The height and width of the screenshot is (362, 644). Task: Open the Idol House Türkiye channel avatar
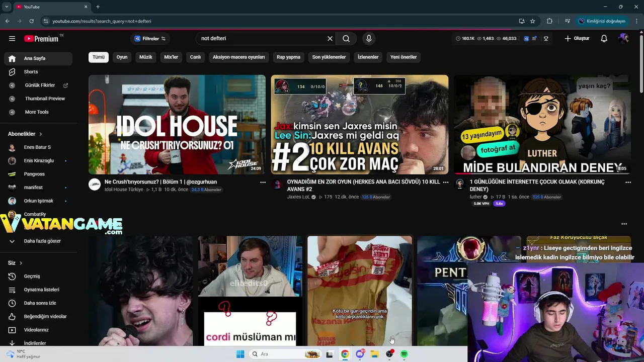95,184
